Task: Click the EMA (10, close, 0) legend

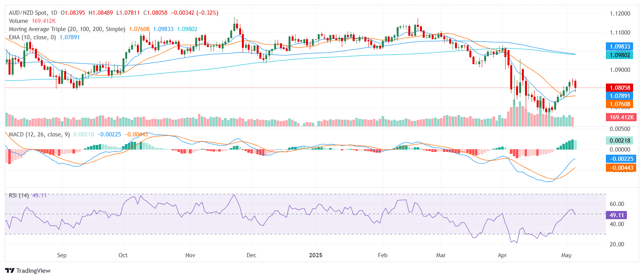Action: pyautogui.click(x=32, y=37)
